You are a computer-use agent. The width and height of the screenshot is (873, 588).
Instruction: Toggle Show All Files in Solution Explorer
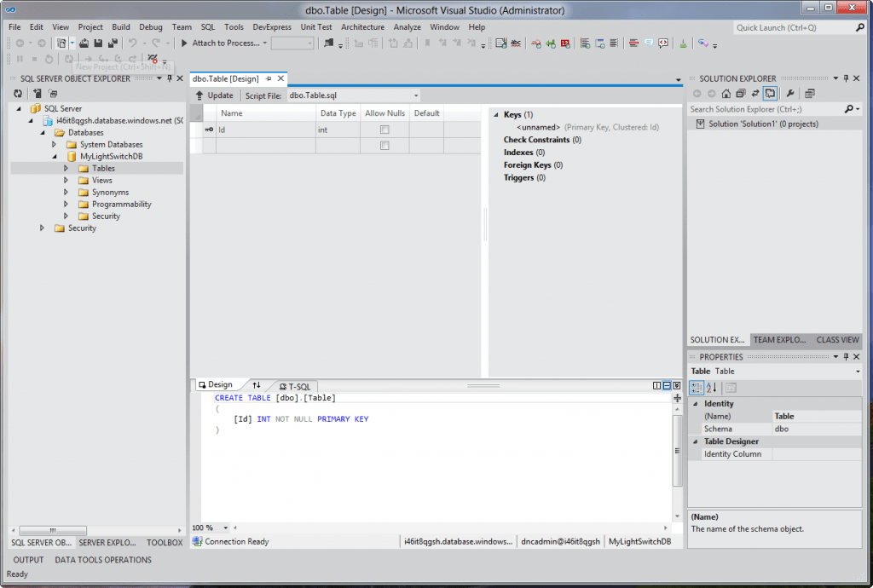770,94
